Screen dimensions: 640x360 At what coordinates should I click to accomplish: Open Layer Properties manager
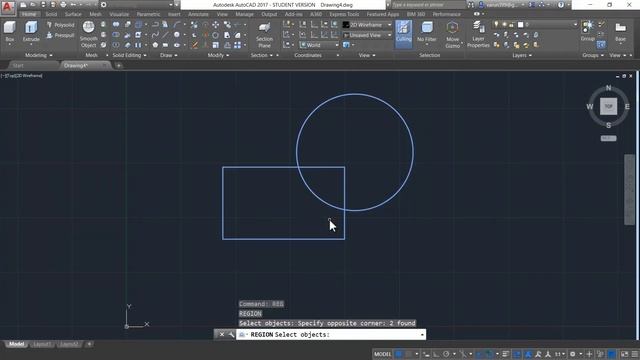(478, 34)
